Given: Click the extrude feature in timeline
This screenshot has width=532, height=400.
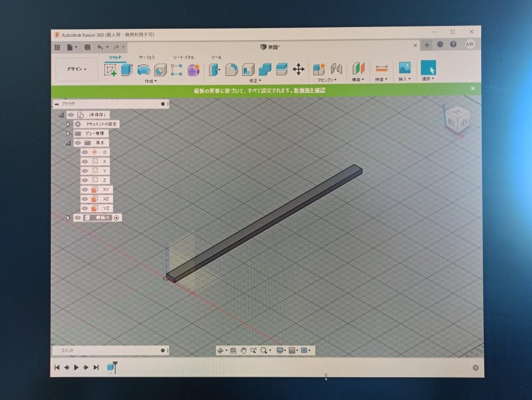Looking at the screenshot, I should pyautogui.click(x=111, y=367).
